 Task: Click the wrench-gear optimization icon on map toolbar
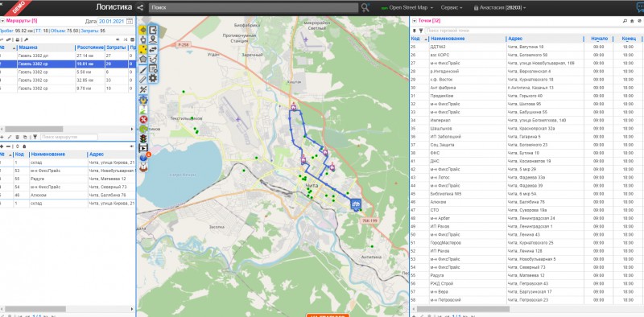[x=143, y=100]
